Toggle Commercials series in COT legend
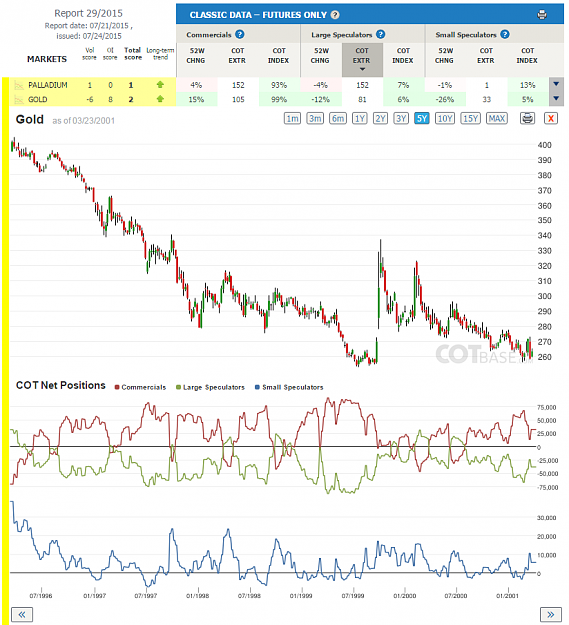Viewport: 569px width, 625px height. pos(140,387)
